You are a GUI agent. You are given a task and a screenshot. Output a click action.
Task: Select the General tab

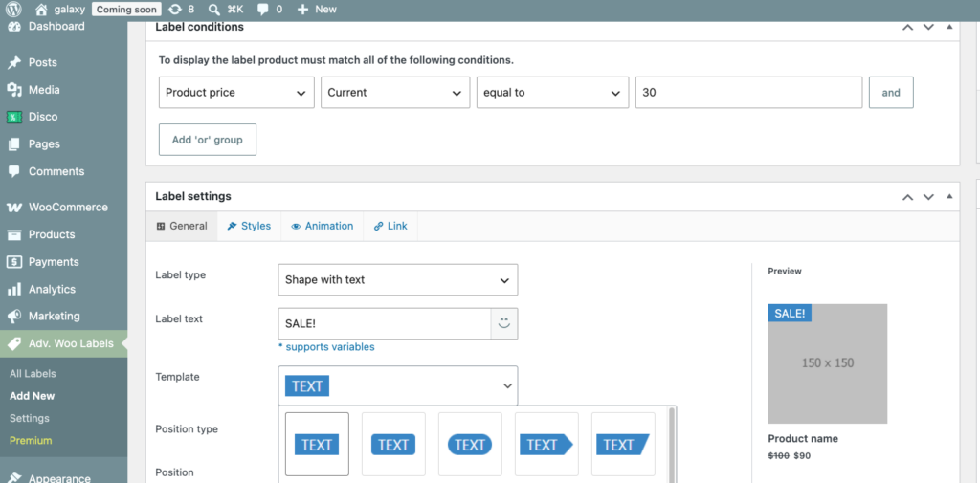pos(182,226)
